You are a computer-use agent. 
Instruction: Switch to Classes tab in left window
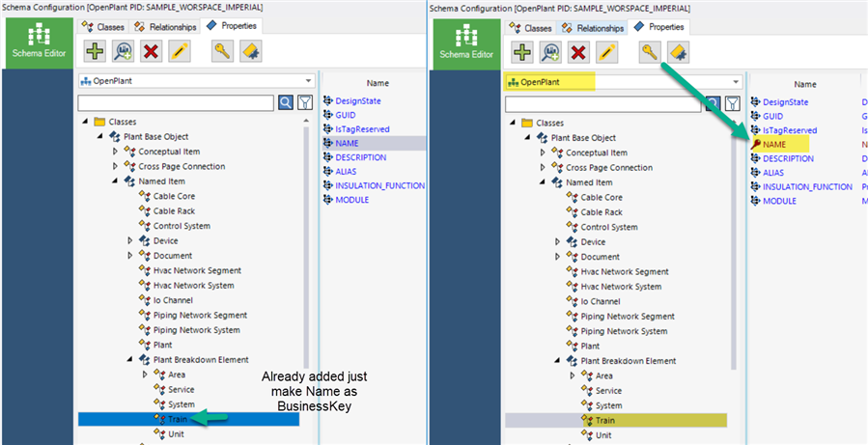(x=103, y=27)
